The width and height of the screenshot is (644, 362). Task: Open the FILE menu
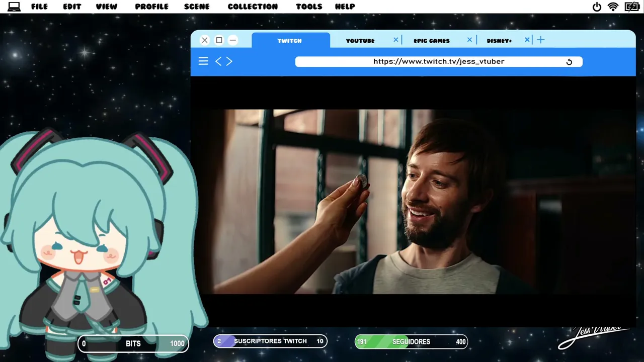(x=39, y=7)
